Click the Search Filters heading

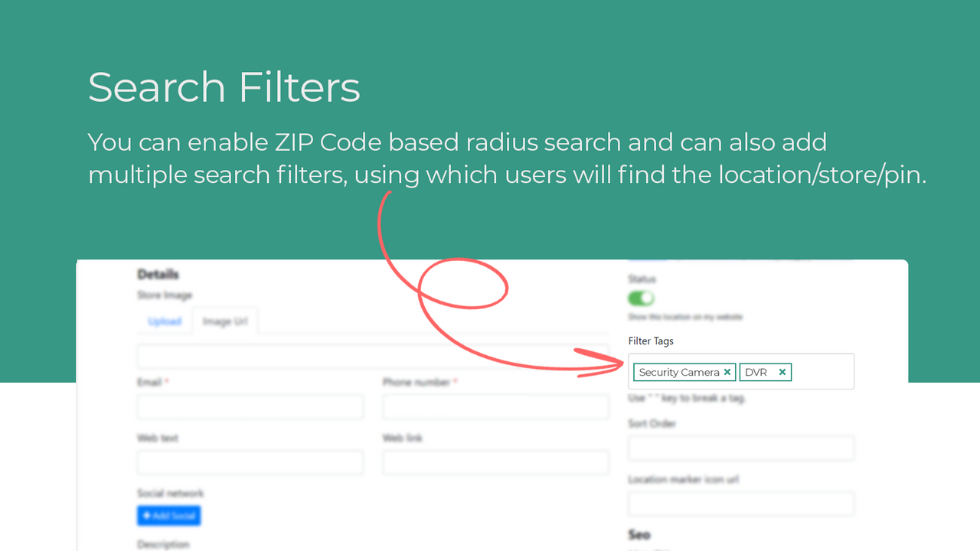pyautogui.click(x=224, y=87)
